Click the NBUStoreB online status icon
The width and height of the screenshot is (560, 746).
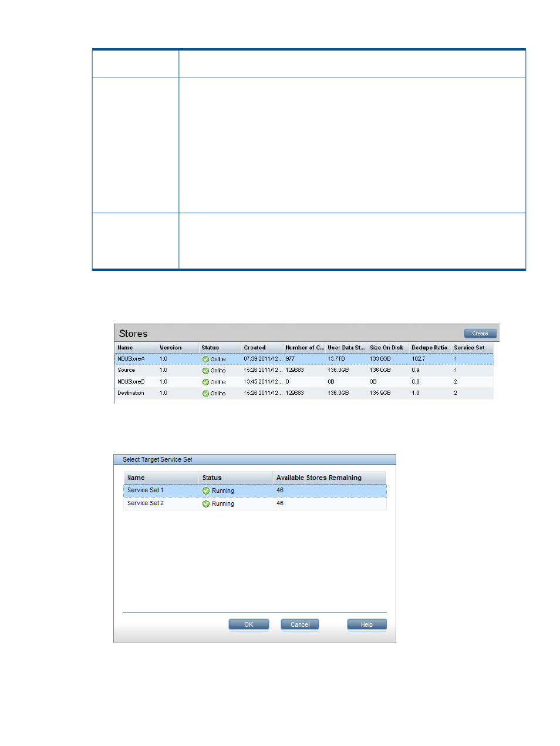[x=205, y=382]
